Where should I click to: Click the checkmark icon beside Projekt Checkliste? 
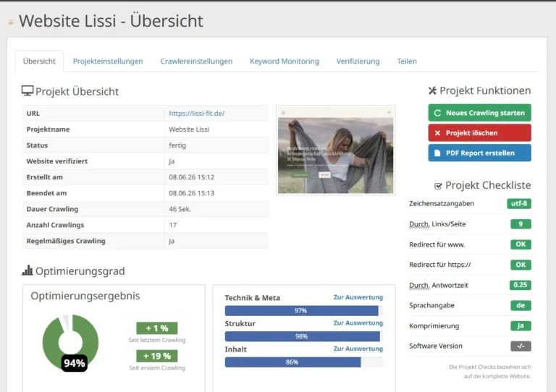pos(438,186)
